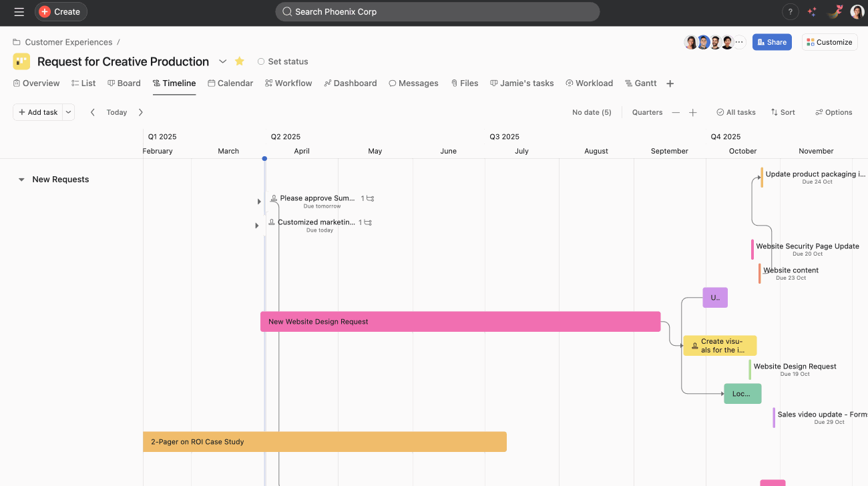Zoom in the timeline with the plus icon
This screenshot has width=868, height=486.
click(692, 112)
